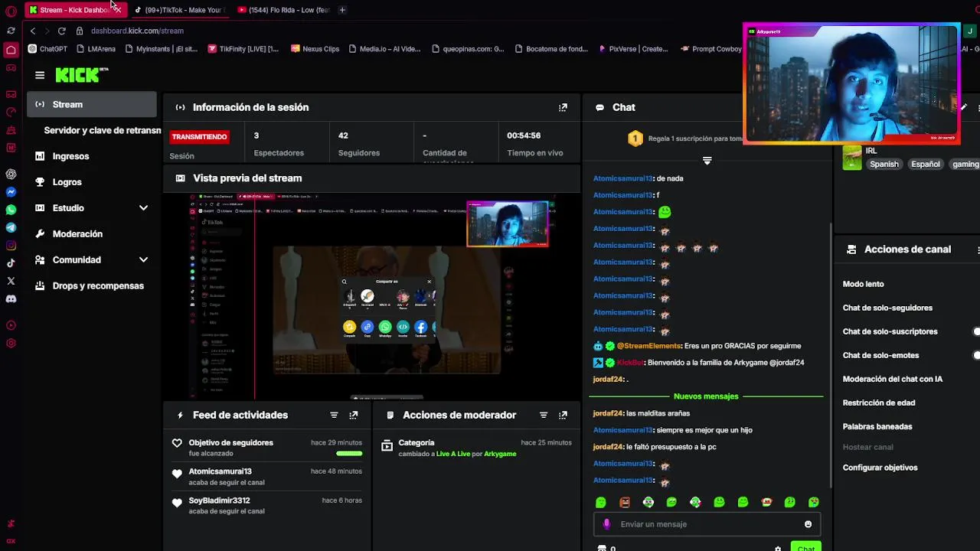Open the PixVerse bookmark
Viewport: 980px width, 551px height.
pos(632,49)
